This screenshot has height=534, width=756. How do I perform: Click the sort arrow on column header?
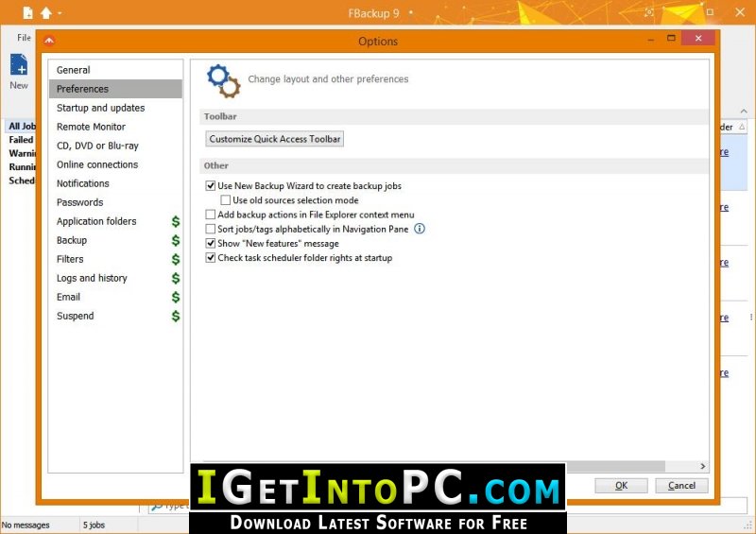click(x=742, y=127)
